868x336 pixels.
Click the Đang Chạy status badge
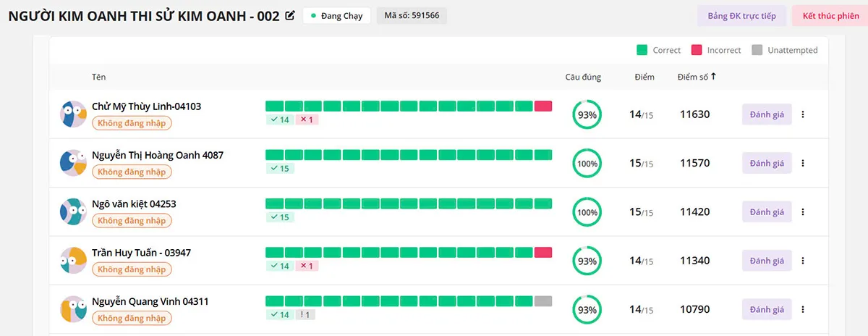(x=337, y=16)
